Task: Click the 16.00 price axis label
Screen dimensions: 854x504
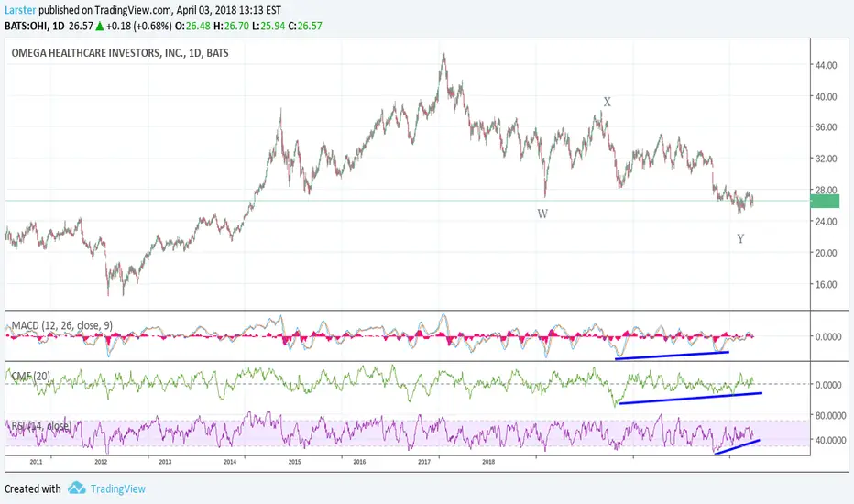Action: 826,284
